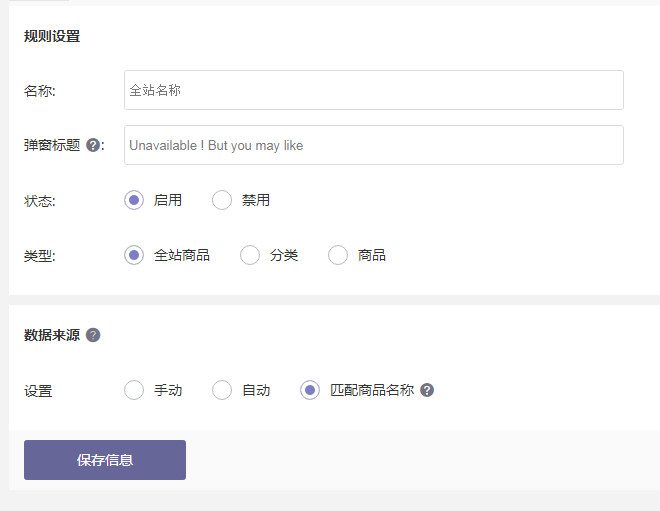
Task: Choose 全站商品 as the type
Action: pyautogui.click(x=134, y=255)
